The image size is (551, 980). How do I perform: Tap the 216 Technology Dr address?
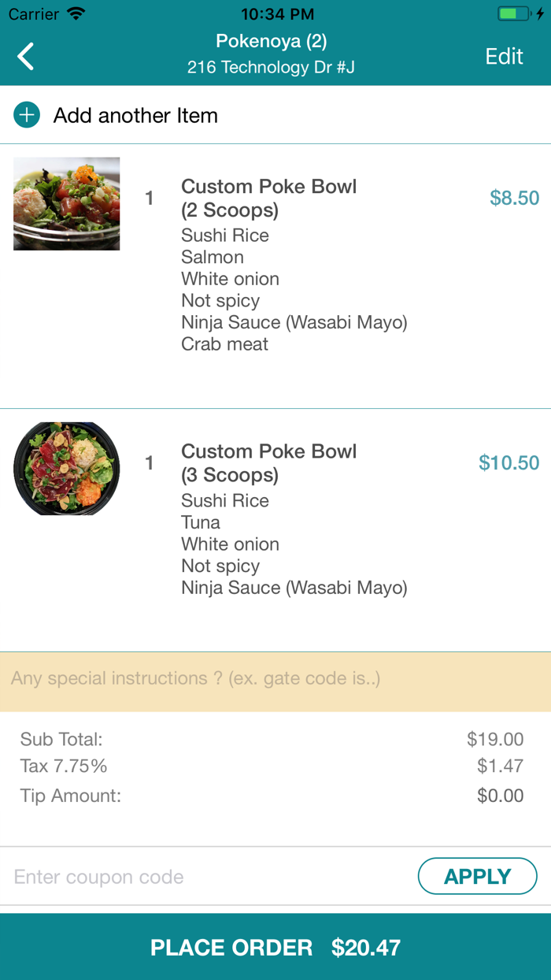tap(272, 68)
